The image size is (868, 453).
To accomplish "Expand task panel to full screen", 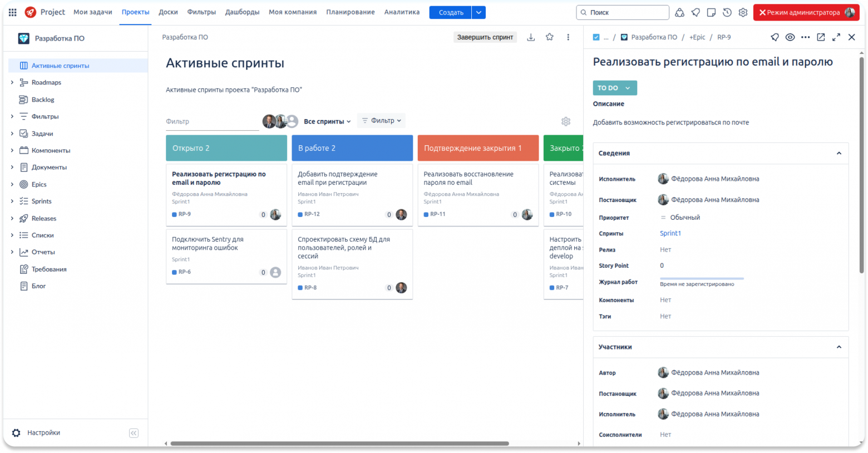I will [x=836, y=37].
